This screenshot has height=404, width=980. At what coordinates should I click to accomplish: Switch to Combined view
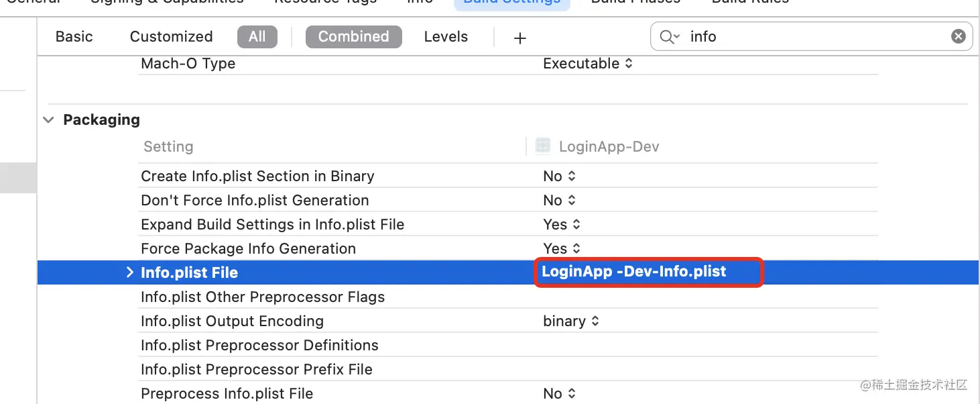point(353,36)
